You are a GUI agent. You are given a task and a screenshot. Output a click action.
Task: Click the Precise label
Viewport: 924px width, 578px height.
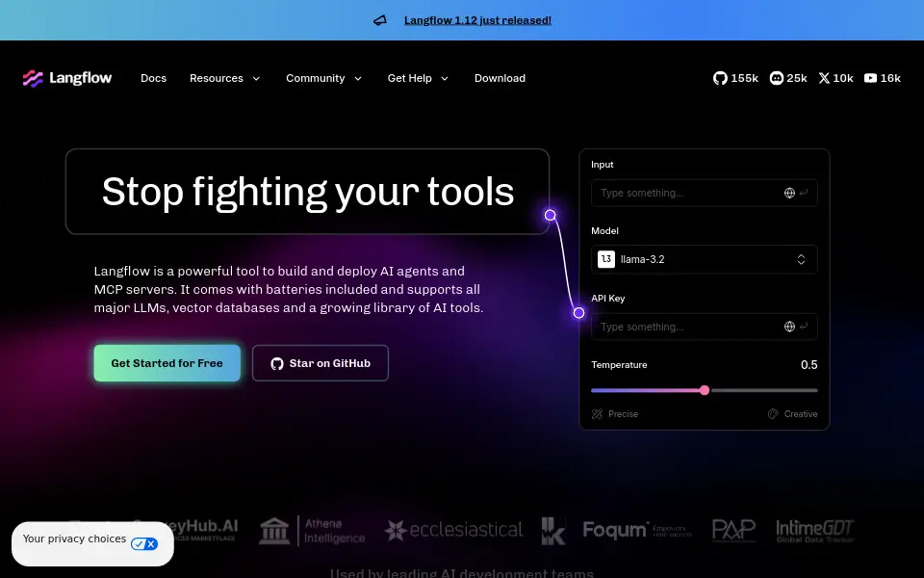(x=623, y=414)
